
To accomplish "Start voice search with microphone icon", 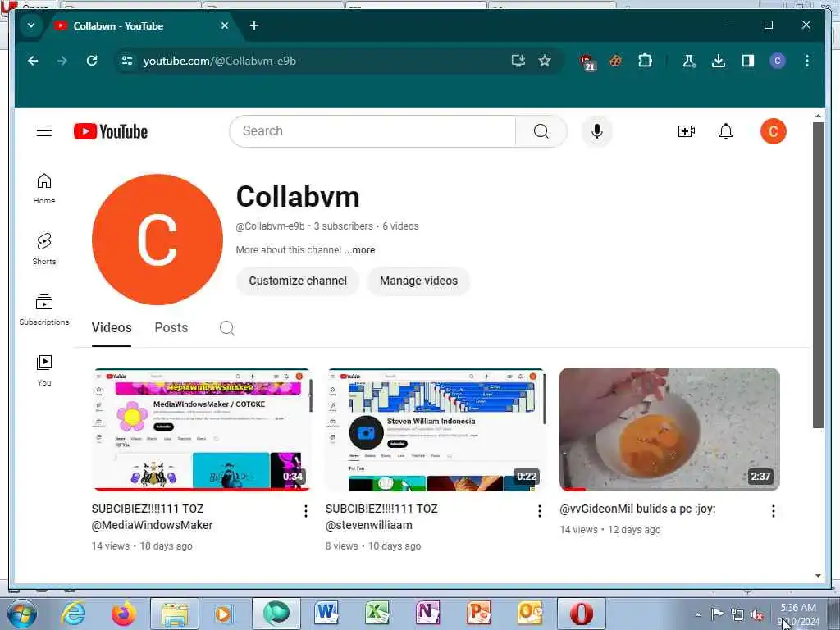I will [x=597, y=131].
